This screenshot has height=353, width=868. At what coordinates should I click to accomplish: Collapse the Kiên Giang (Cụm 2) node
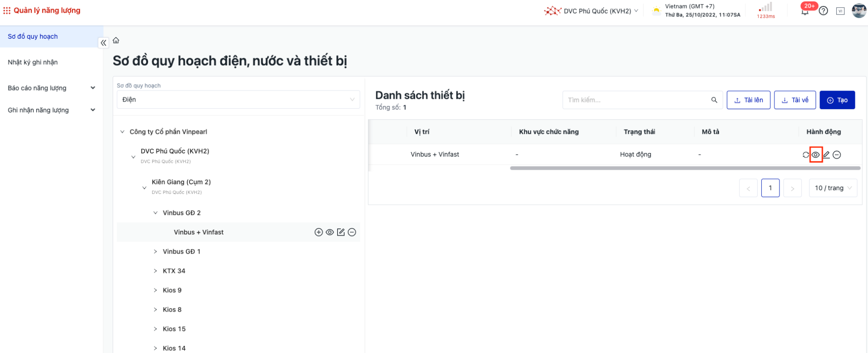click(144, 187)
